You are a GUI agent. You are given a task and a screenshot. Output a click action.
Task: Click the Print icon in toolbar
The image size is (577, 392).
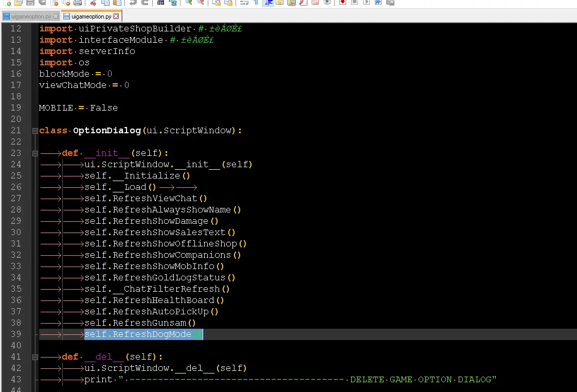(77, 3)
